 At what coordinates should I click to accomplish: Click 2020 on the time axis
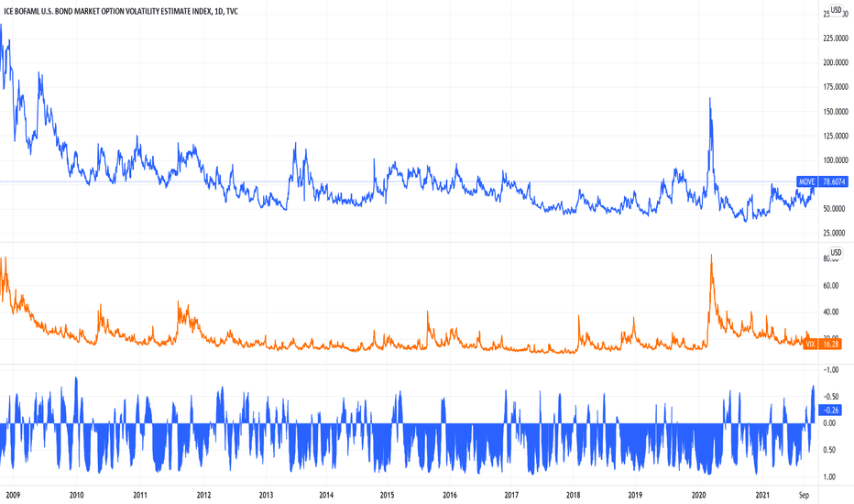tap(698, 495)
